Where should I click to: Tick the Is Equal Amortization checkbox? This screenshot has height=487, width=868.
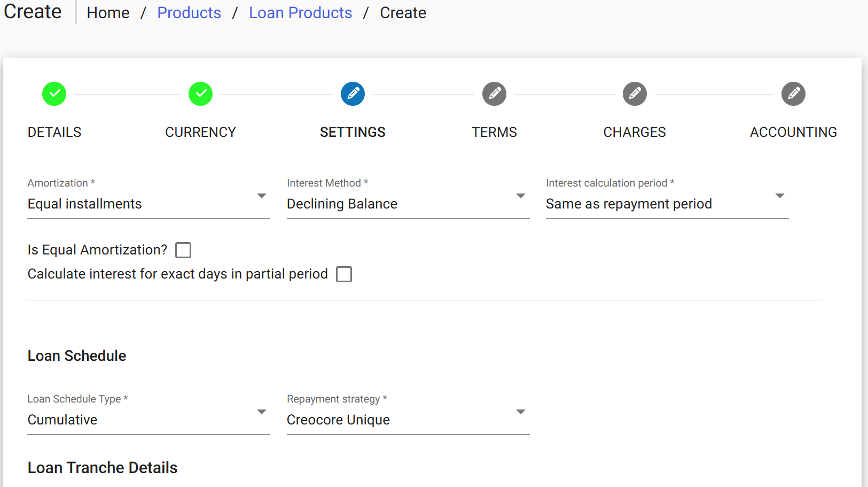point(183,250)
